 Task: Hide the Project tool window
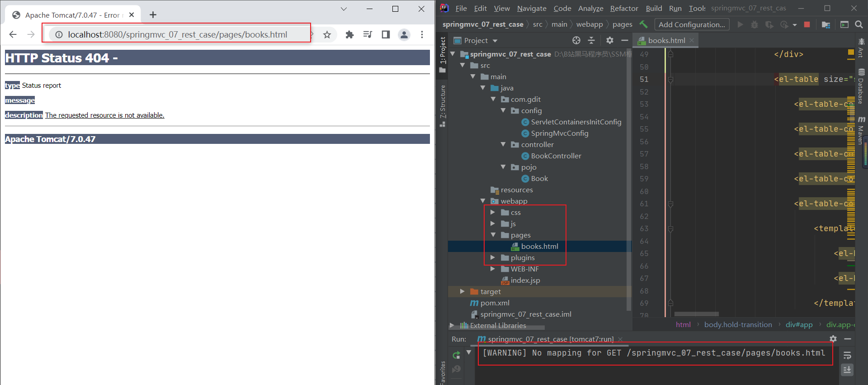pyautogui.click(x=625, y=40)
